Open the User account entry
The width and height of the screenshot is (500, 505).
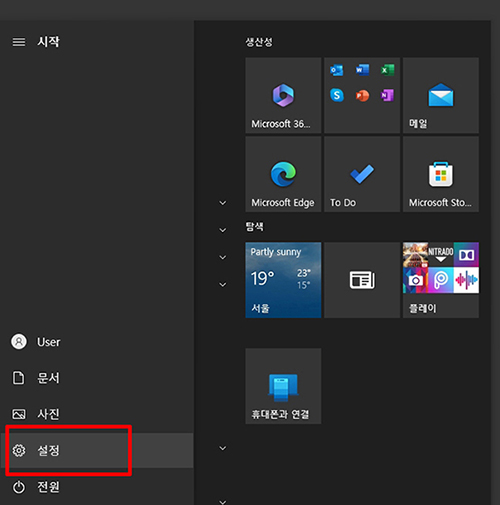click(x=97, y=342)
